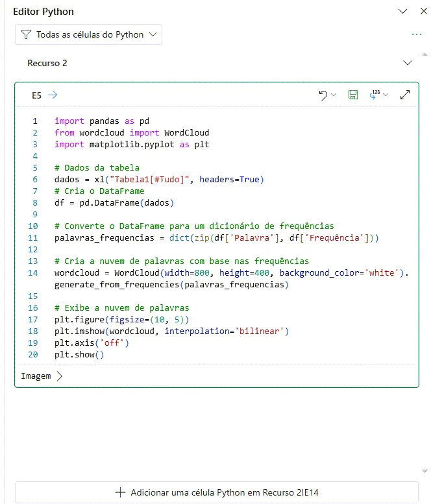Image resolution: width=431 pixels, height=504 pixels.
Task: Click the '# Dados da tabela' comment
Action: pyautogui.click(x=97, y=168)
